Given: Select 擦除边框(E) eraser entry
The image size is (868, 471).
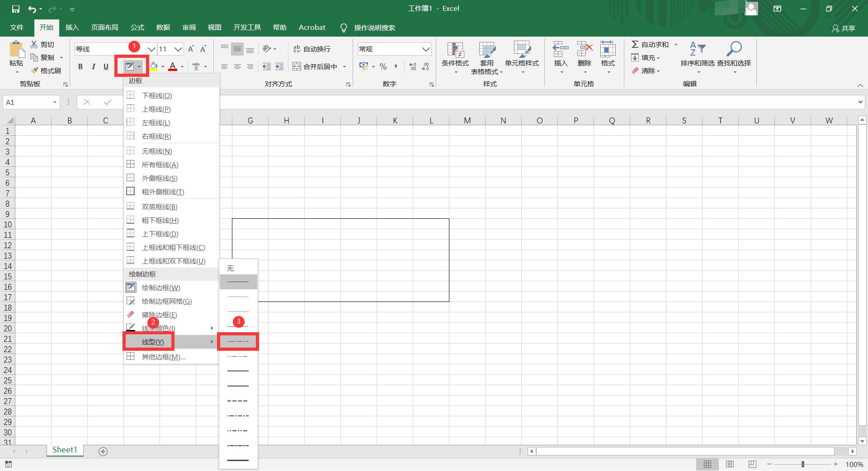Looking at the screenshot, I should tap(171, 315).
